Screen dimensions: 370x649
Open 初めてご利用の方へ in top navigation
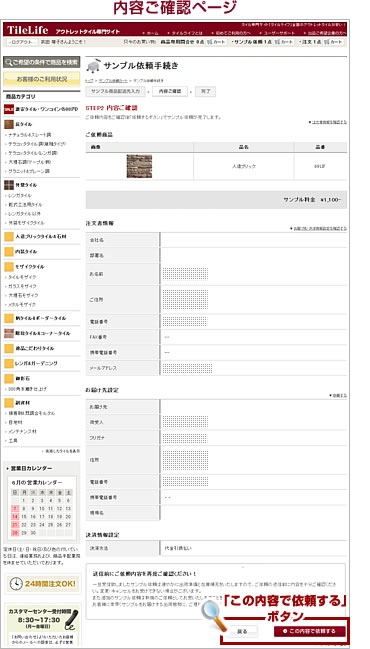232,33
